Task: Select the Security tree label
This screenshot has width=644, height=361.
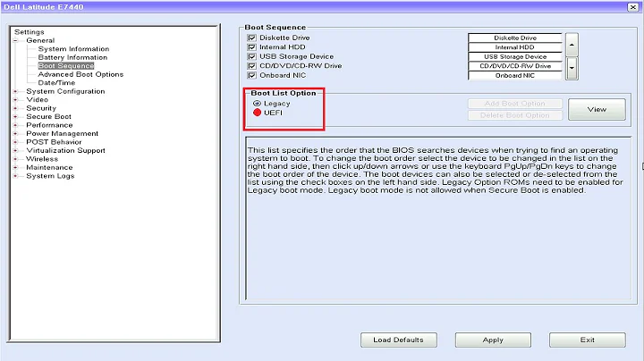Action: point(41,108)
